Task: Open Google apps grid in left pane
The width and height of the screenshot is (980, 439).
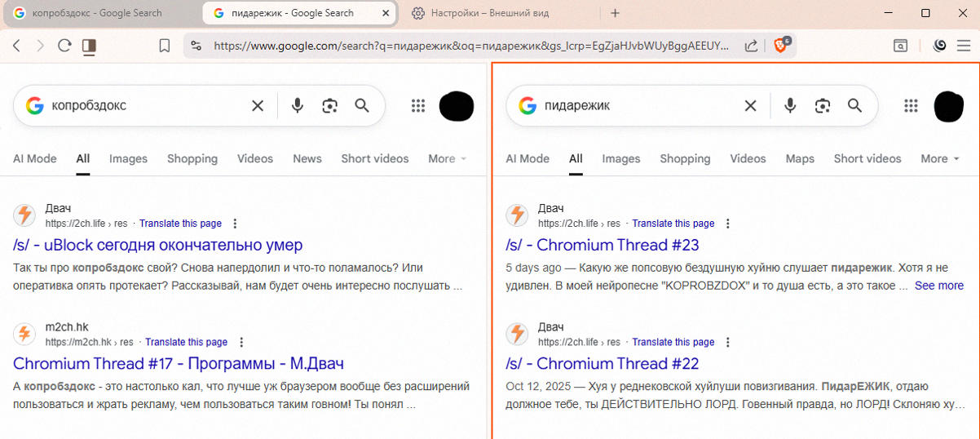Action: (418, 105)
